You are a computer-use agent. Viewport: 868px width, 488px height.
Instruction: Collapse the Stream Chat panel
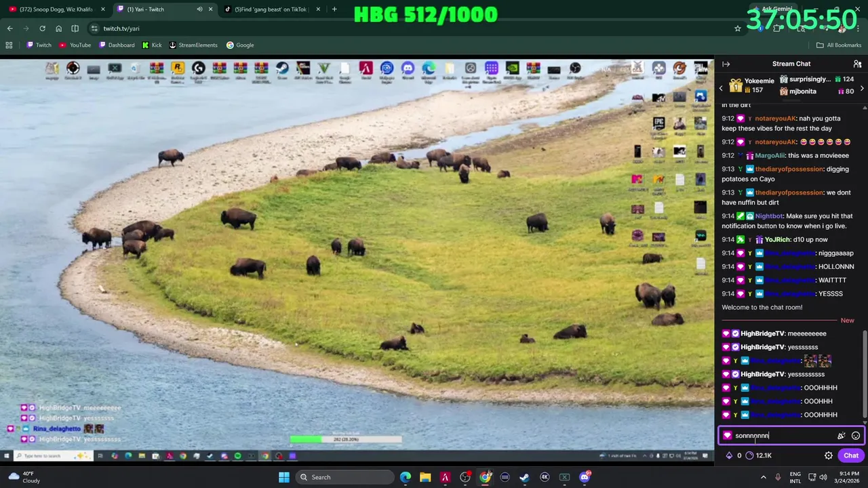pyautogui.click(x=726, y=64)
